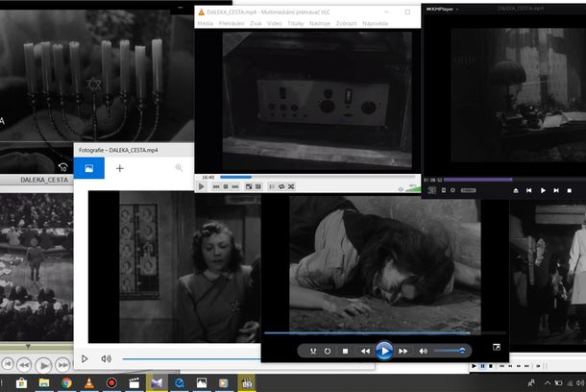Play in the bottom-left QuickTime-style player
The image size is (586, 392).
[x=43, y=365]
